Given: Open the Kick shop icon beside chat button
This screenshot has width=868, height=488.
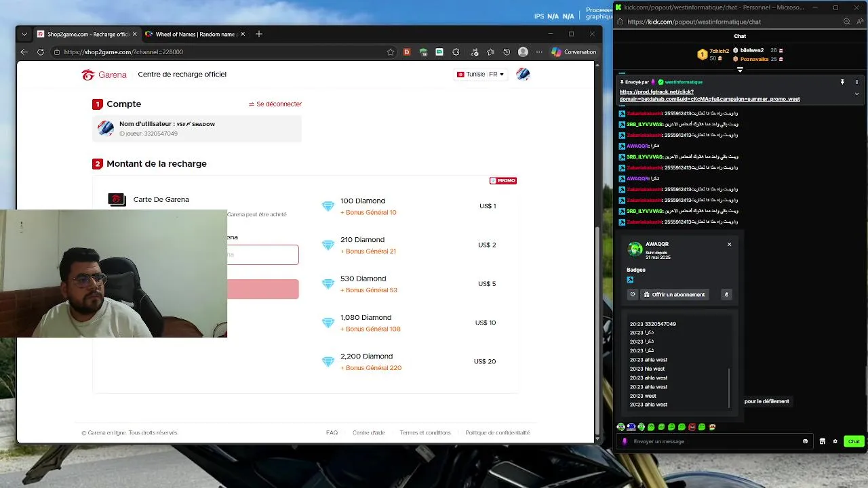Looking at the screenshot, I should click(823, 441).
